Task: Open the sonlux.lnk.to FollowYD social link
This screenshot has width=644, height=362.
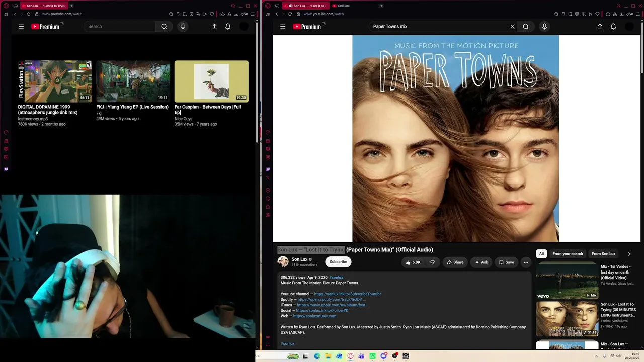Action: (x=322, y=311)
